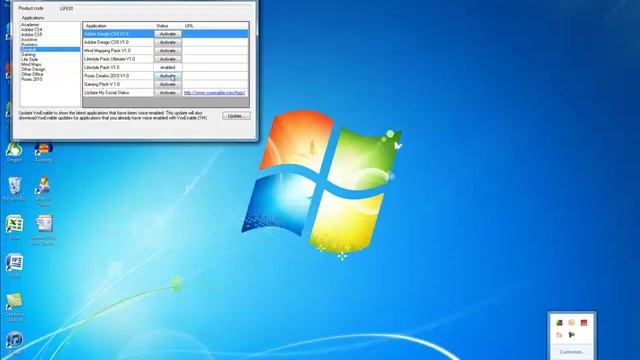Select the Gaming Pack V 1.0 row name
640x360 pixels.
(x=102, y=84)
